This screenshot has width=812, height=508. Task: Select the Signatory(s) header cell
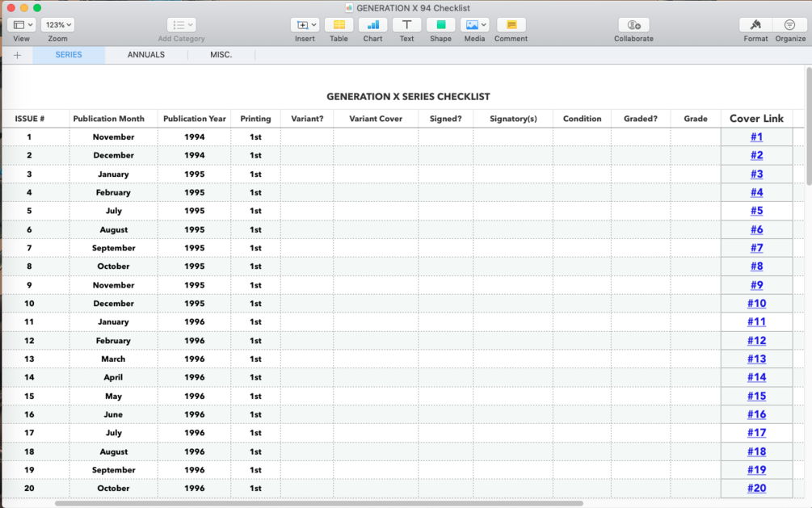coord(513,119)
